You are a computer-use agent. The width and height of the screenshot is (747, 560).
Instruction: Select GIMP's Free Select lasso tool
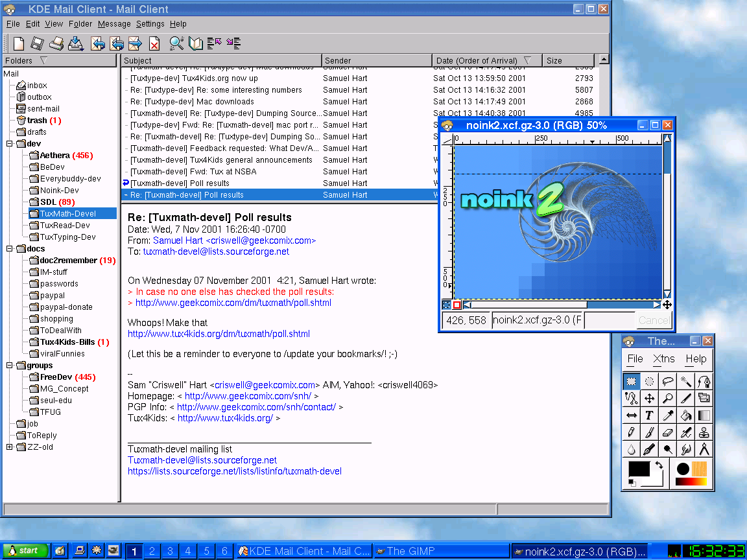pos(667,381)
